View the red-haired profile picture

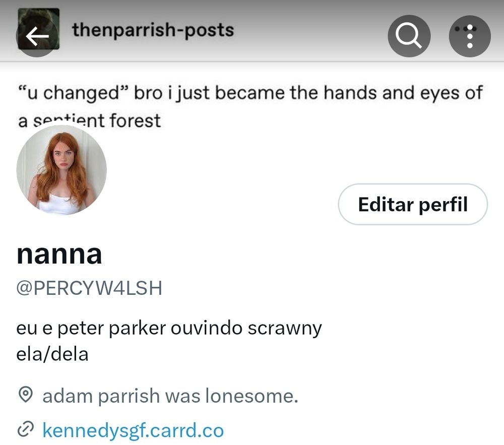[61, 170]
